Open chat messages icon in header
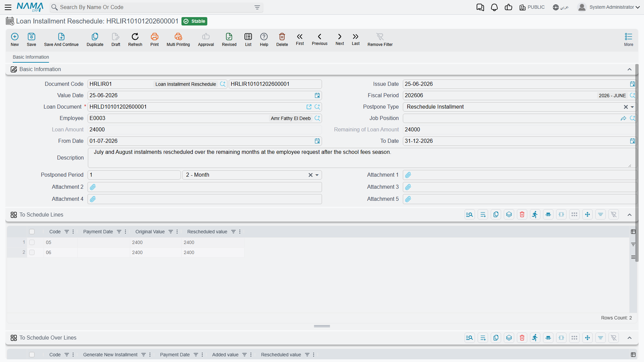Image resolution: width=644 pixels, height=362 pixels. [x=480, y=7]
